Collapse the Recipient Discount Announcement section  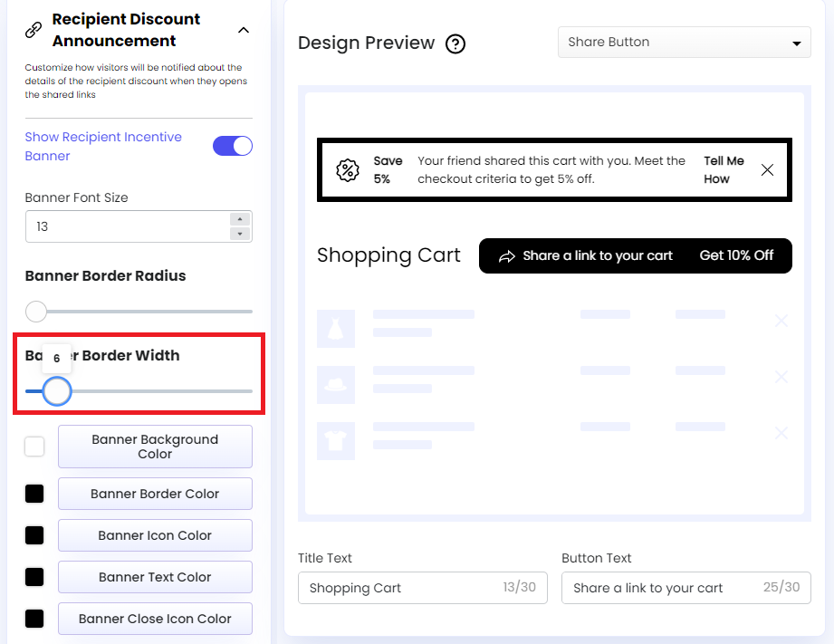click(x=243, y=30)
